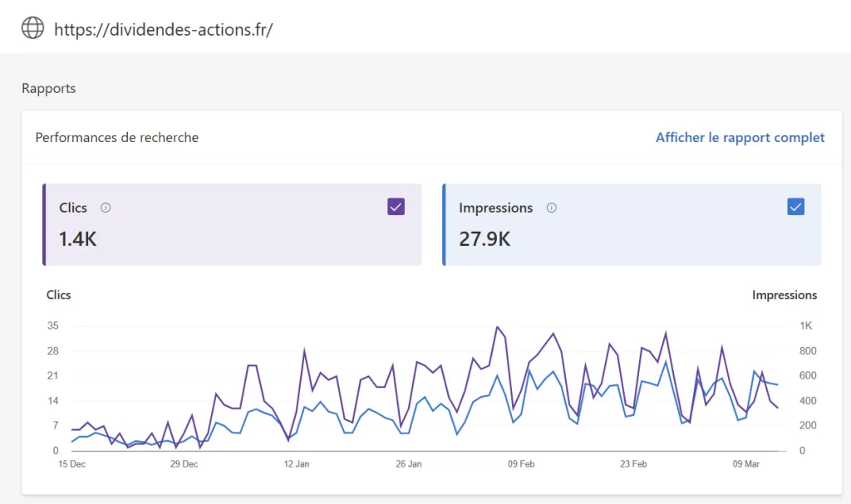
Task: Click the 35 value on Clics axis
Action: pyautogui.click(x=52, y=326)
